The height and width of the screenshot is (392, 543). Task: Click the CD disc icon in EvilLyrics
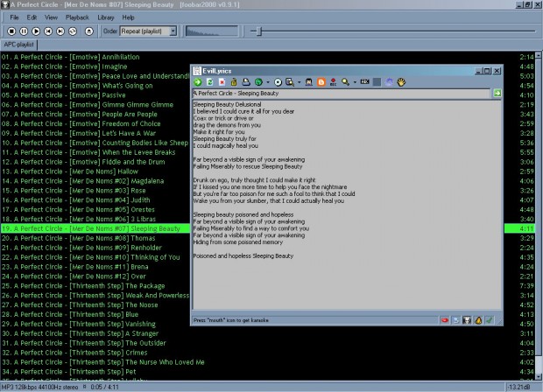[x=278, y=82]
